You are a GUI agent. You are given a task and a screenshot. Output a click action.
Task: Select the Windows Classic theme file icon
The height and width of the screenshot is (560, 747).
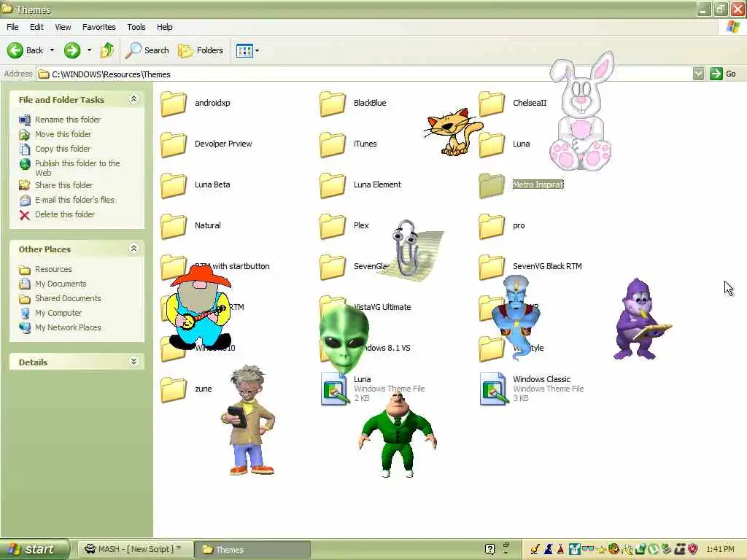493,389
